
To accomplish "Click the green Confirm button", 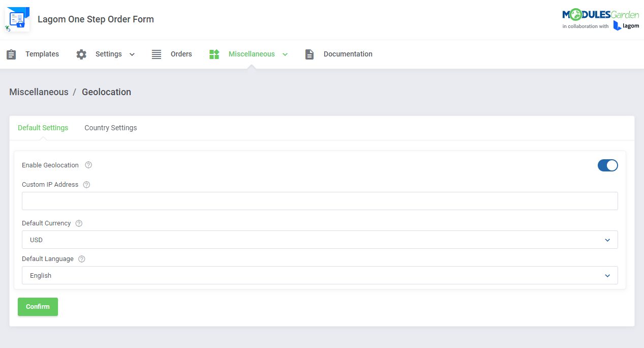I will click(38, 307).
